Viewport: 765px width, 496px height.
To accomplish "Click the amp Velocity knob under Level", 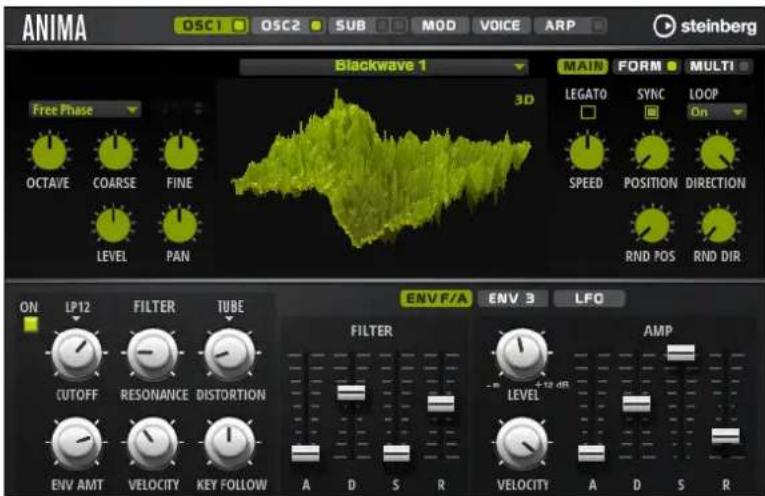I will click(x=522, y=443).
